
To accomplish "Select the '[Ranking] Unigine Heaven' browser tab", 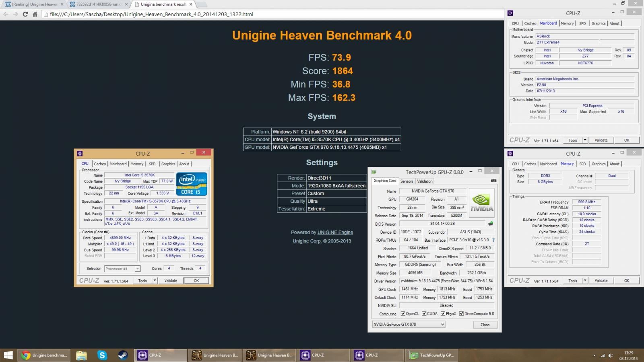I will (x=34, y=4).
